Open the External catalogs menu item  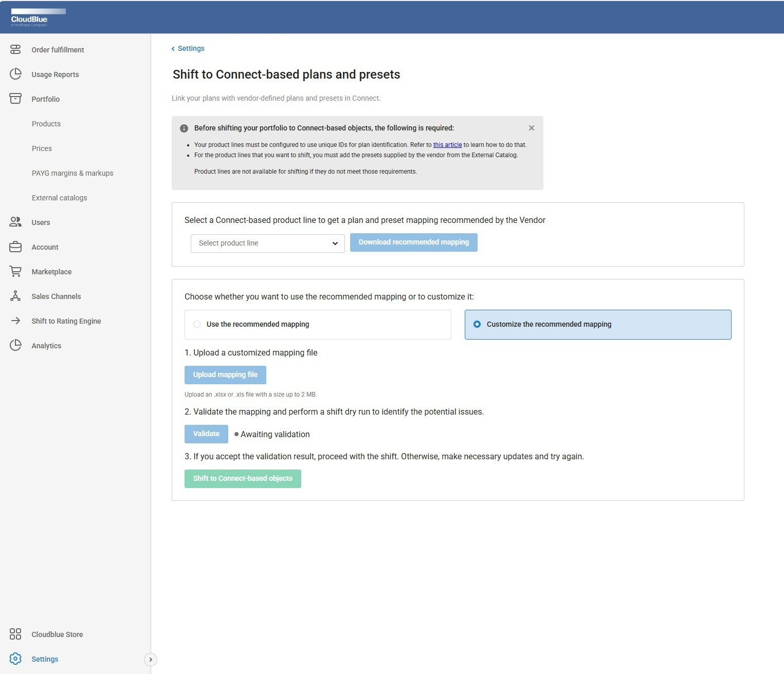point(59,198)
